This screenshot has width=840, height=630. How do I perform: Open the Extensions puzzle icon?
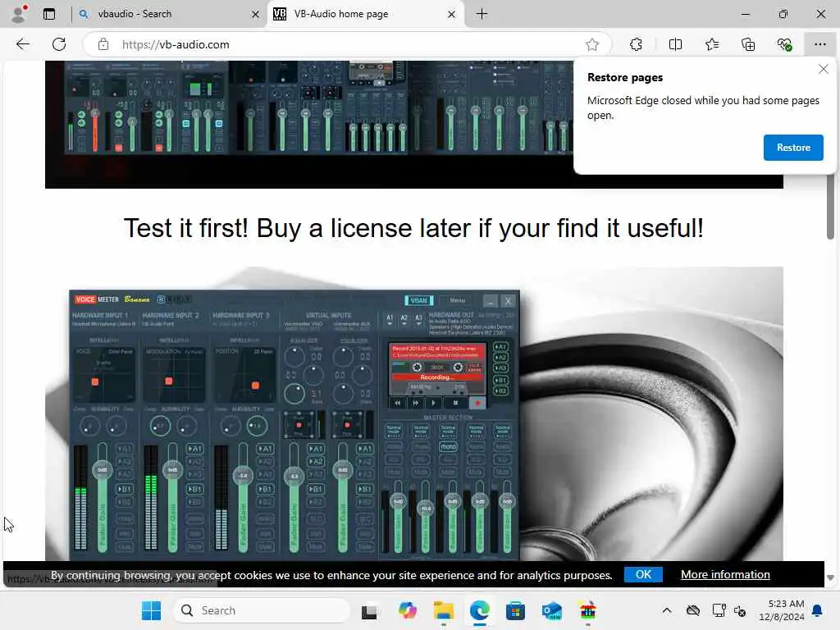(x=636, y=44)
